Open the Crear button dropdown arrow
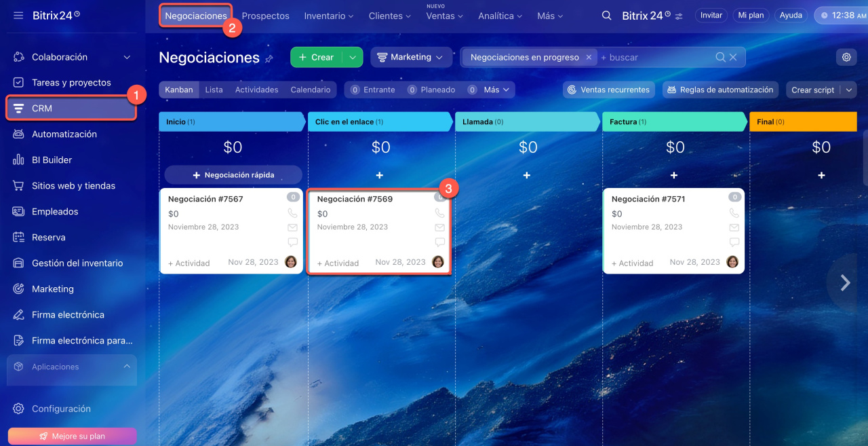Viewport: 868px width, 446px height. 353,58
